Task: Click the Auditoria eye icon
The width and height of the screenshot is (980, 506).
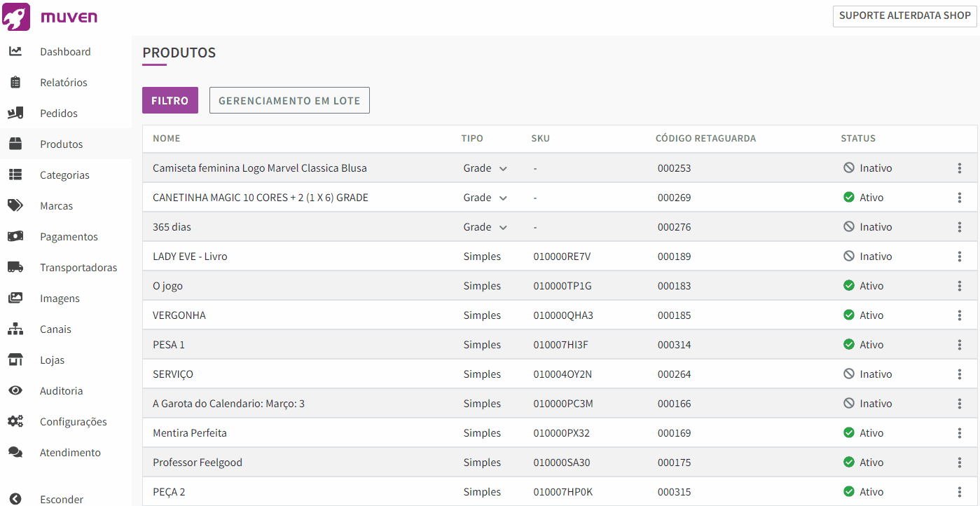Action: coord(15,390)
